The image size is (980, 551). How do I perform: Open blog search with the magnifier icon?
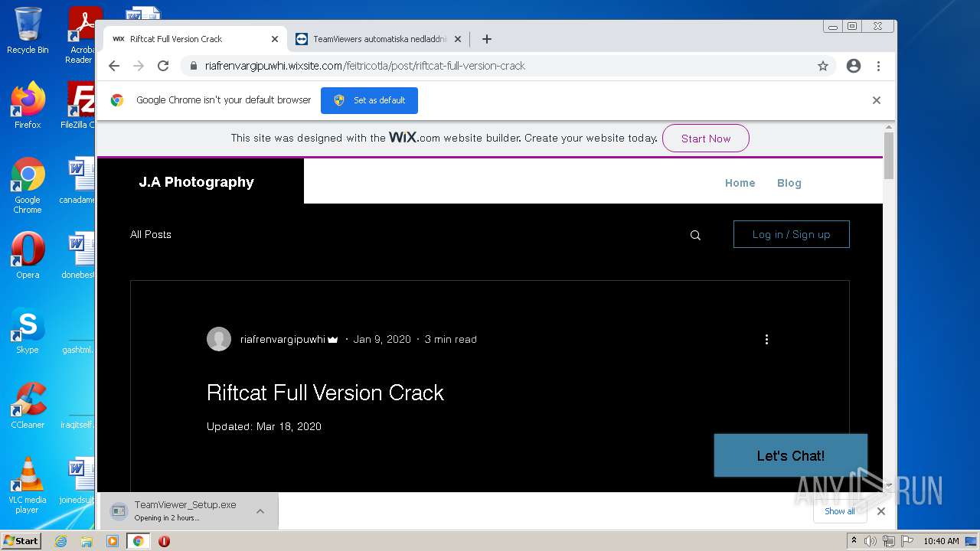695,235
